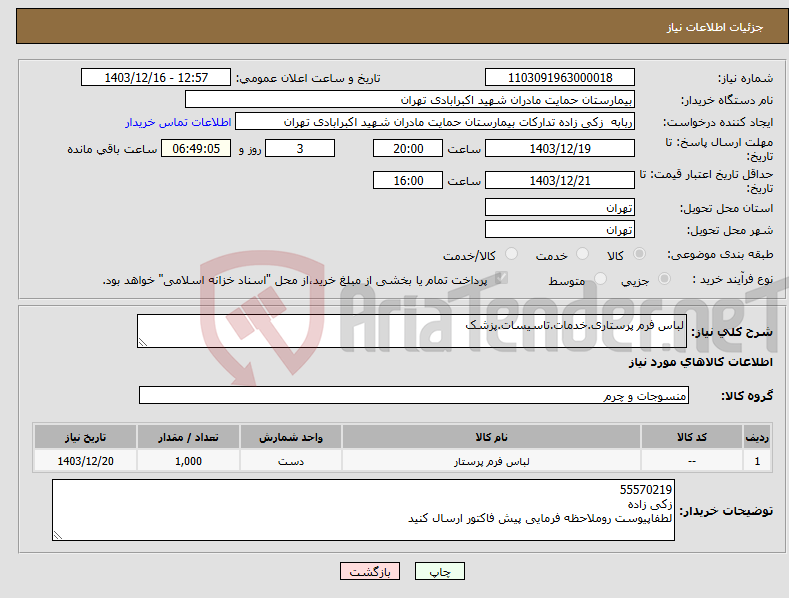
Task: Click the row number cell 1
Action: tap(757, 461)
